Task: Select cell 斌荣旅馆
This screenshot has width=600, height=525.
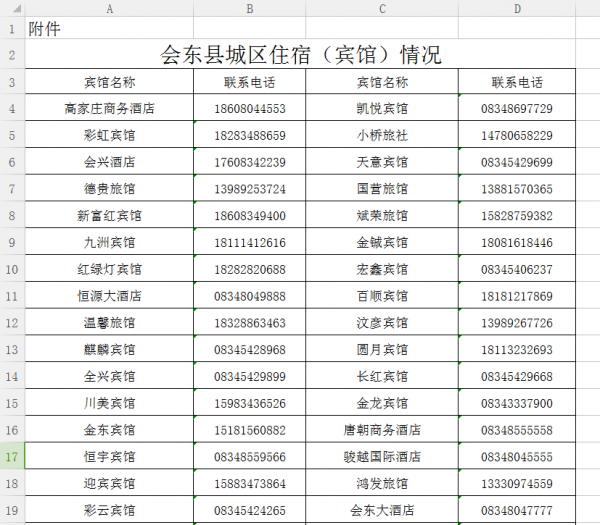Action: click(382, 215)
